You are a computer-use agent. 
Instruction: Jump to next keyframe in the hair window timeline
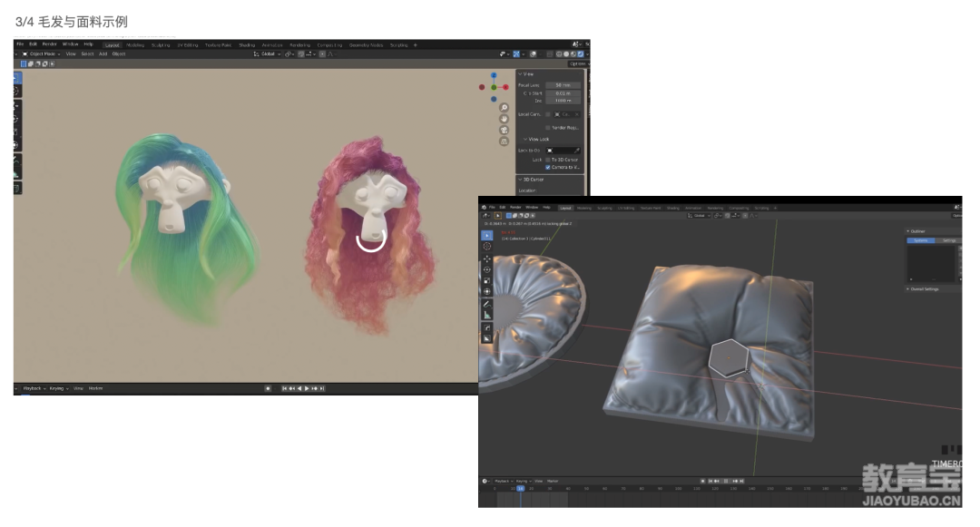click(314, 388)
